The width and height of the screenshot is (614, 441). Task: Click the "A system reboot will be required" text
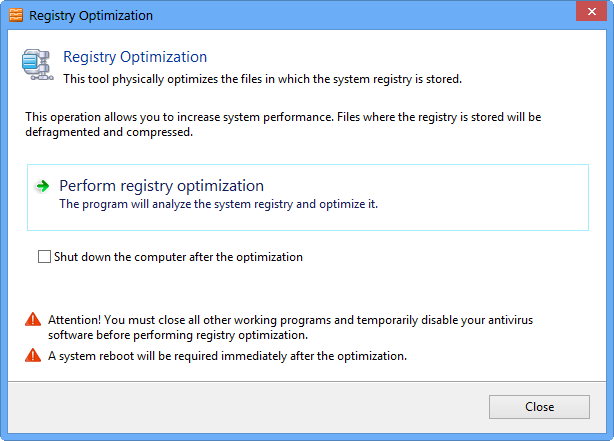point(227,356)
